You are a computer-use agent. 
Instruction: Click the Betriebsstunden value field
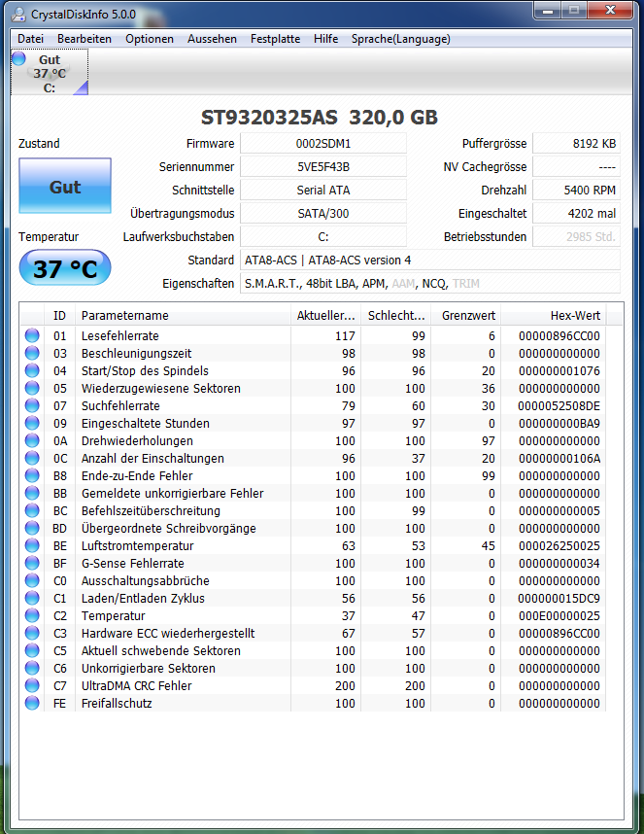click(x=576, y=237)
